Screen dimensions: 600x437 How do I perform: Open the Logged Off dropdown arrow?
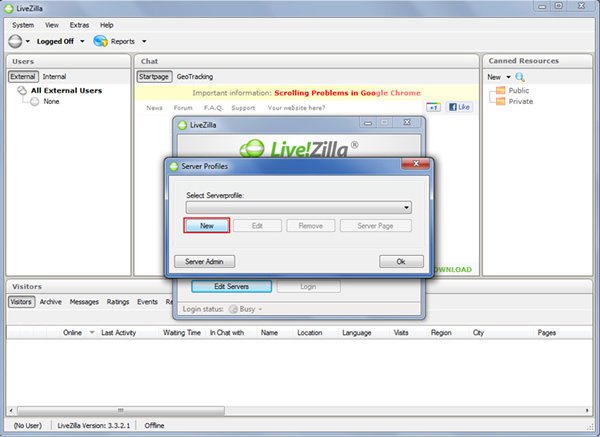(x=82, y=41)
